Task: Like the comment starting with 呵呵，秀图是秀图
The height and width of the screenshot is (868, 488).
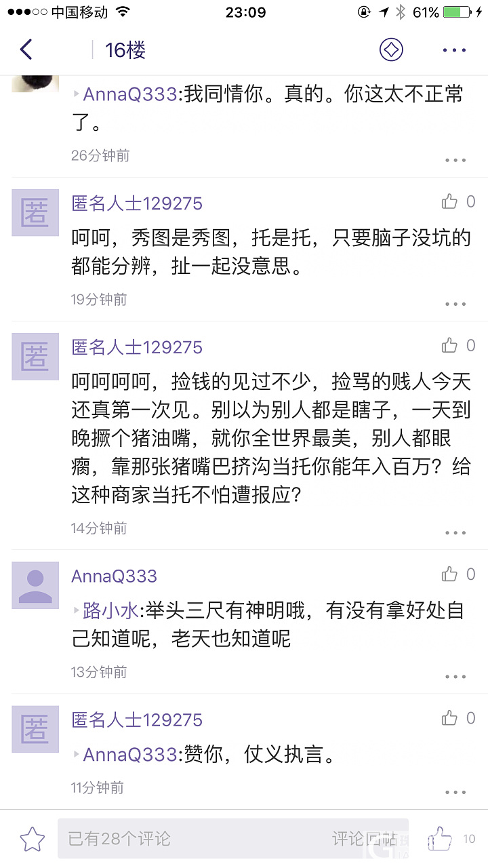Action: (x=450, y=201)
